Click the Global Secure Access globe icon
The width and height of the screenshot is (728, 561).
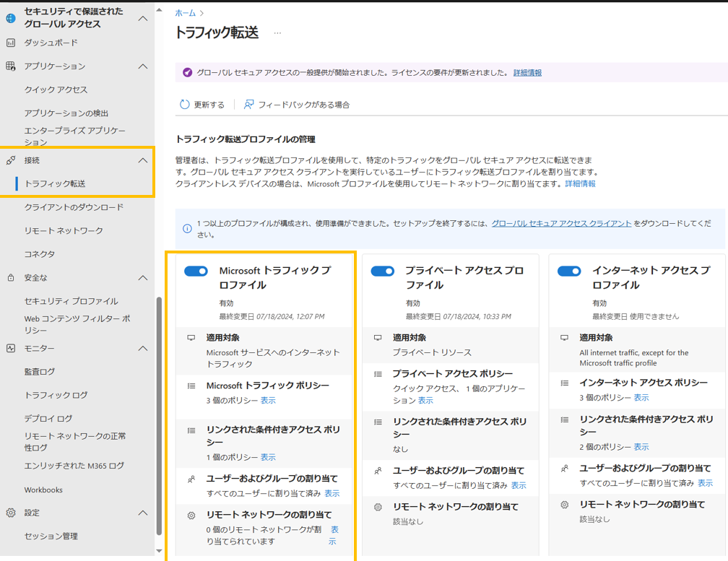[x=11, y=18]
